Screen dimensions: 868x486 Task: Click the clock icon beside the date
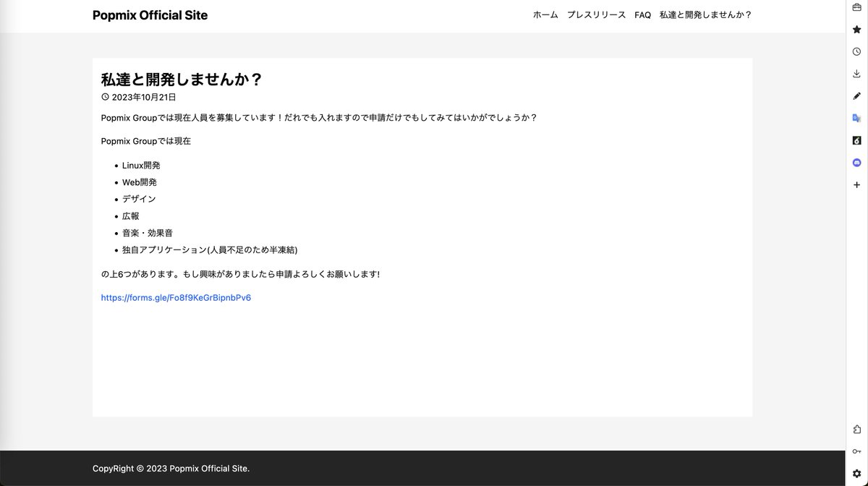tap(105, 97)
